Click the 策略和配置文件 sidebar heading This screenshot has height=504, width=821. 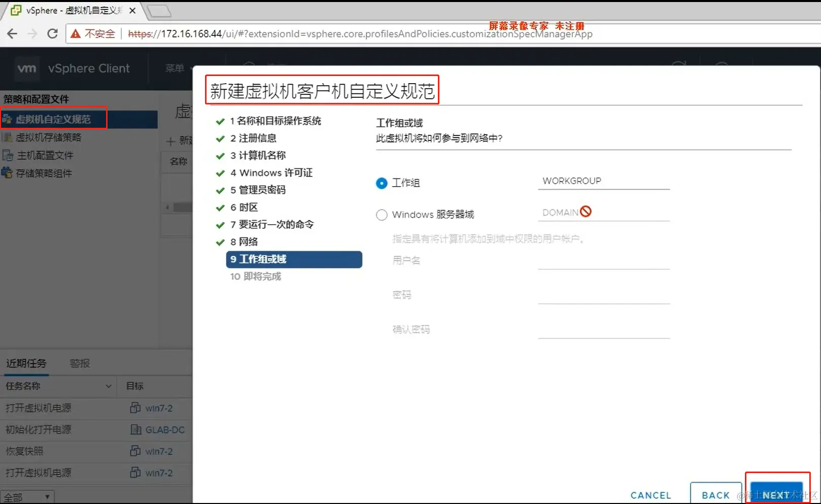[36, 99]
